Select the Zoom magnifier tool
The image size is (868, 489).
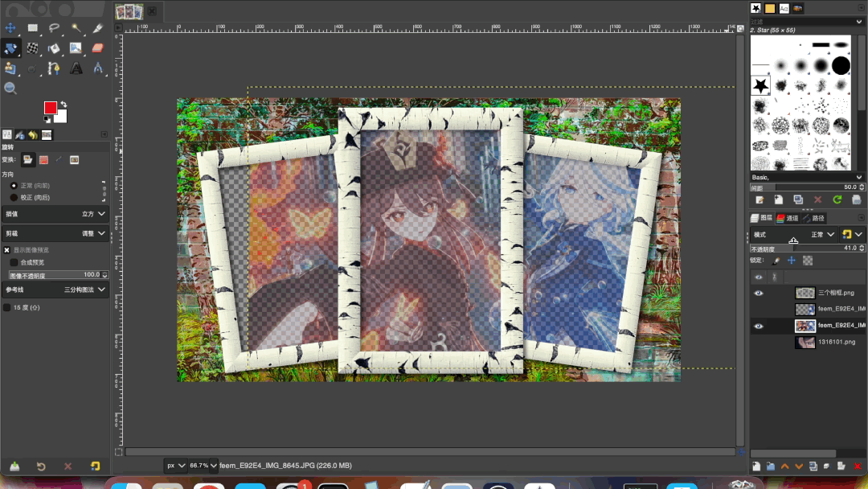10,88
